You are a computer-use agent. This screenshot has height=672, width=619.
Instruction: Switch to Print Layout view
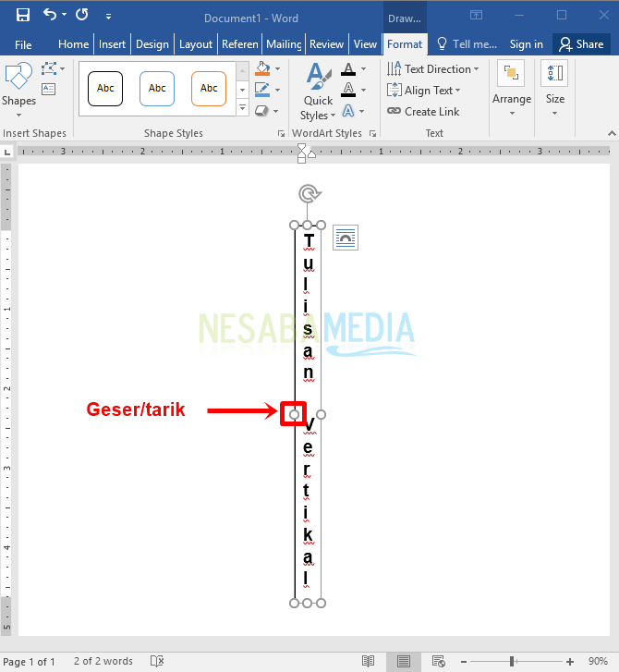point(404,661)
